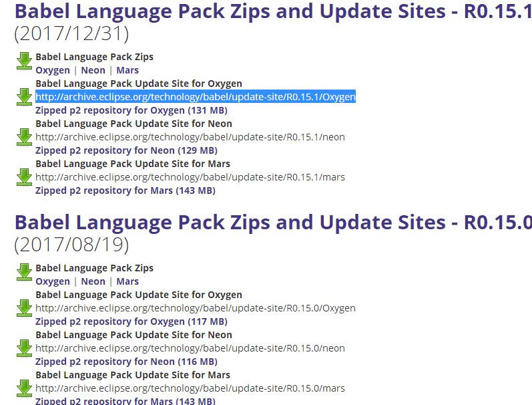
Task: Click the R0.15.0/mars update site URL
Action: pos(190,389)
